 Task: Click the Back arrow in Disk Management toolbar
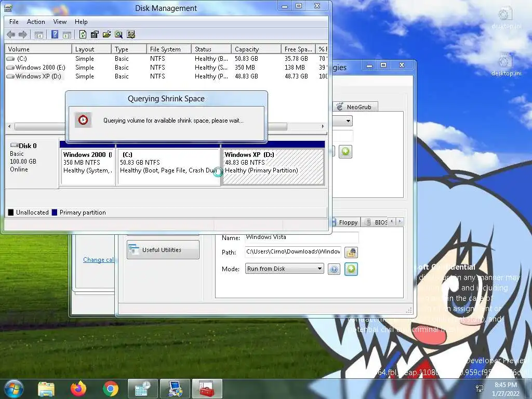11,34
